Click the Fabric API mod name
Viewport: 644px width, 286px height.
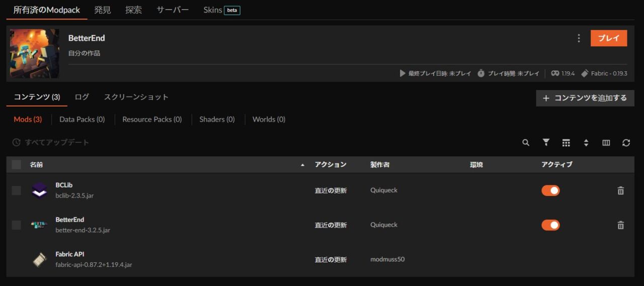70,254
